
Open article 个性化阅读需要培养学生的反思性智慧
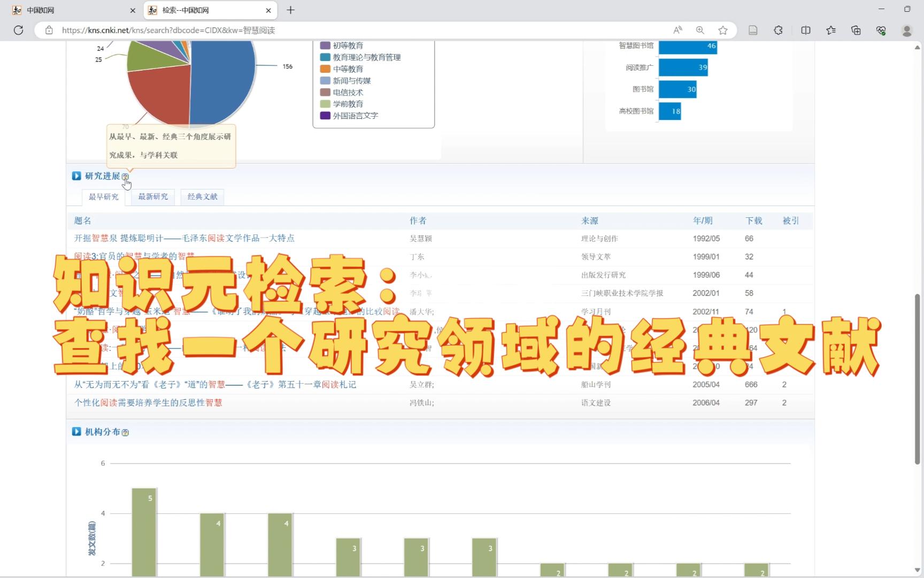tap(148, 402)
